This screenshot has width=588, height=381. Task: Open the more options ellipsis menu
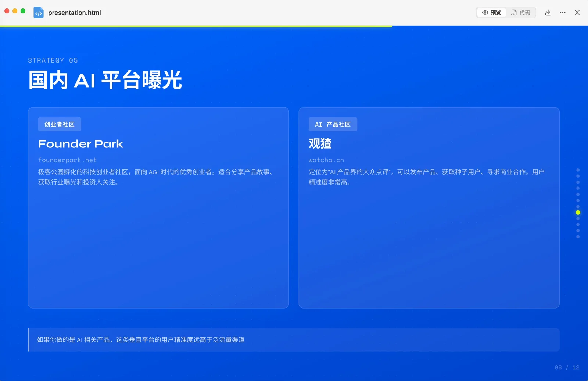click(563, 13)
